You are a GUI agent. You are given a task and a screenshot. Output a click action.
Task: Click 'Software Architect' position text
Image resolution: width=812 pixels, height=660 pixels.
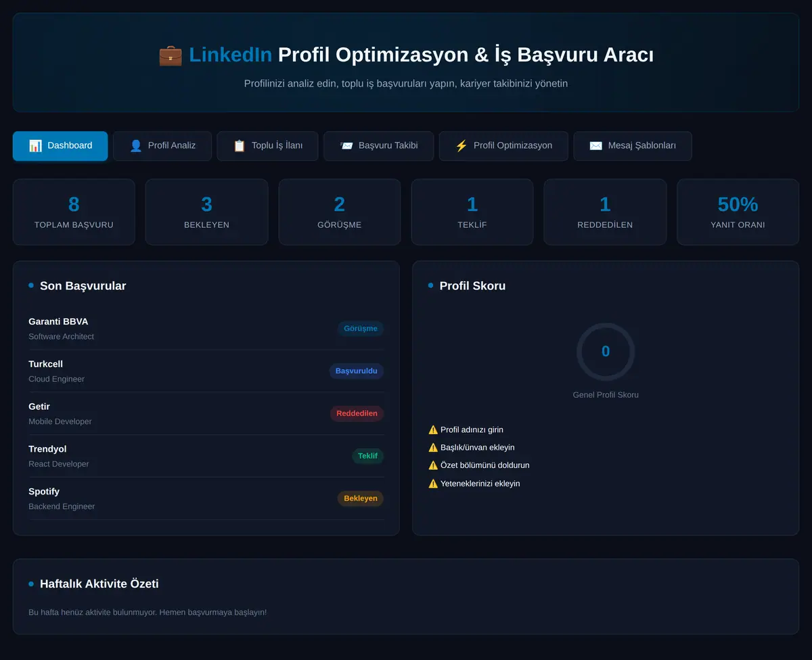tap(61, 337)
